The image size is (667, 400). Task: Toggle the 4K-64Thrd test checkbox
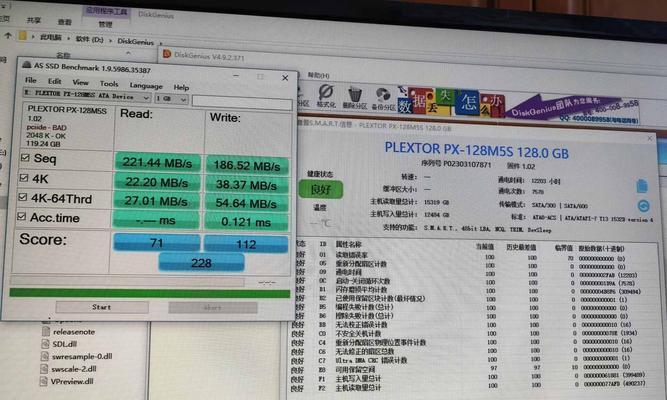23,197
